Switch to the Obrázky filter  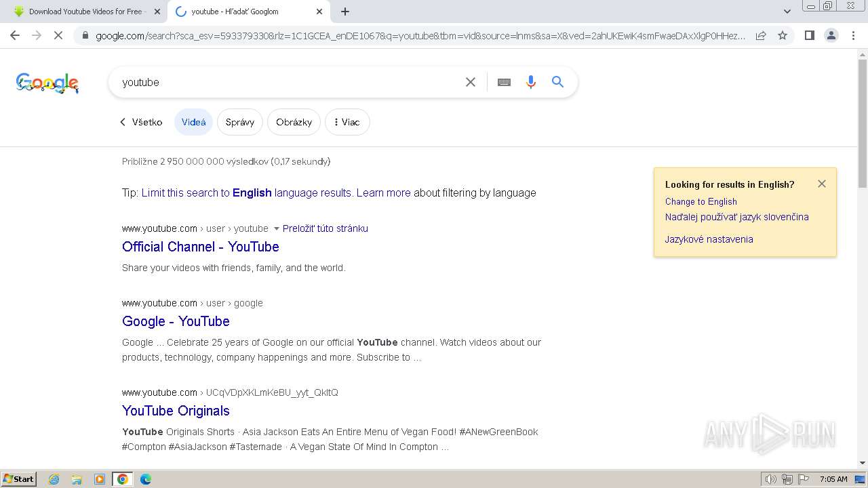tap(294, 122)
